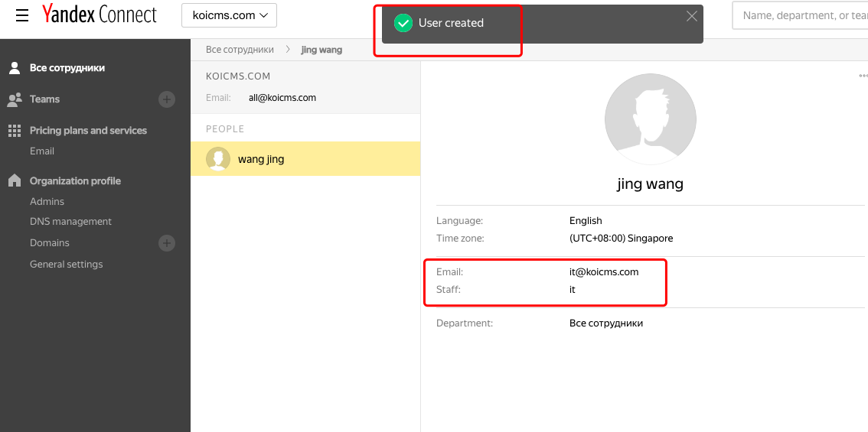Open Все сотрудники in the sidebar

(67, 68)
